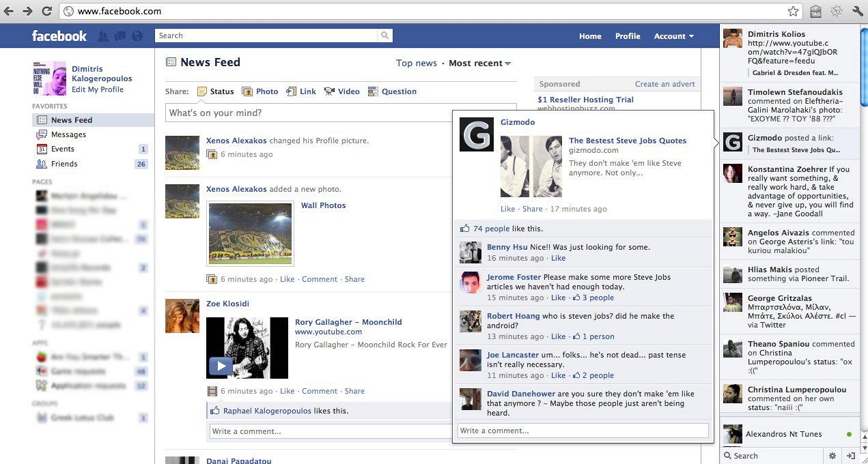
Task: Click the facebook logo
Action: pos(59,35)
